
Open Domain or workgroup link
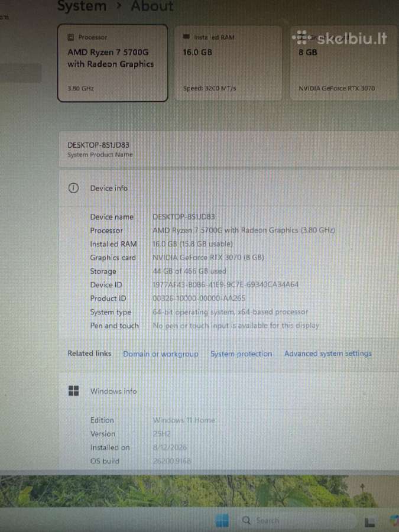[x=160, y=353]
